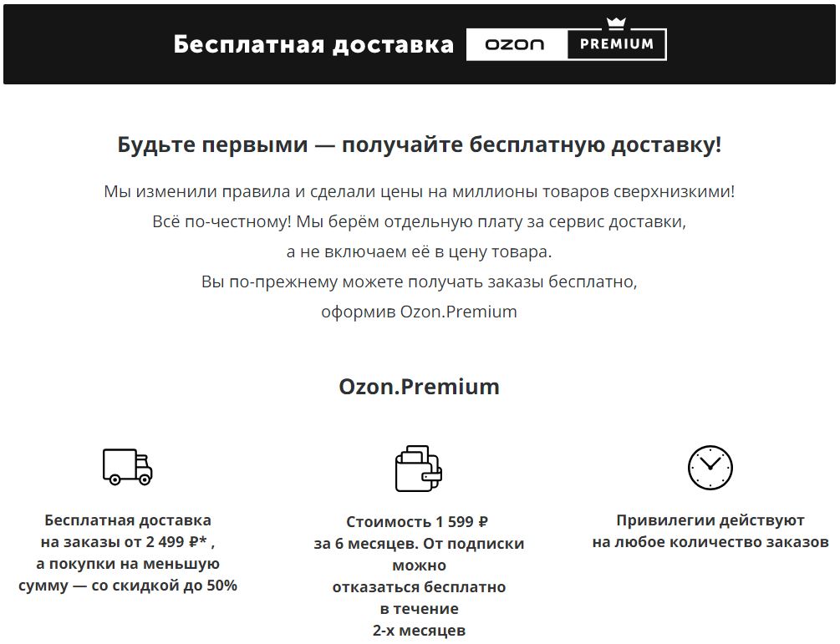Click 'а не включаем её в цену товара' line
This screenshot has height=644, width=840.
[x=419, y=251]
